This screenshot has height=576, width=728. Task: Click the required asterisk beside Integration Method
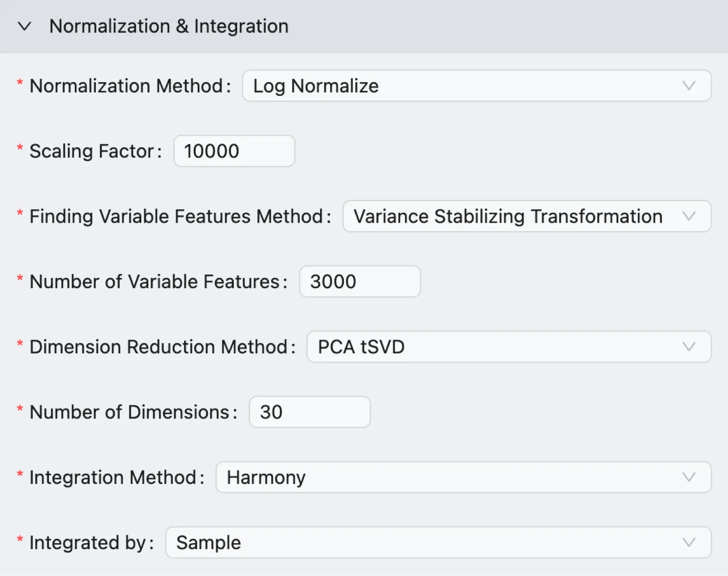click(19, 474)
